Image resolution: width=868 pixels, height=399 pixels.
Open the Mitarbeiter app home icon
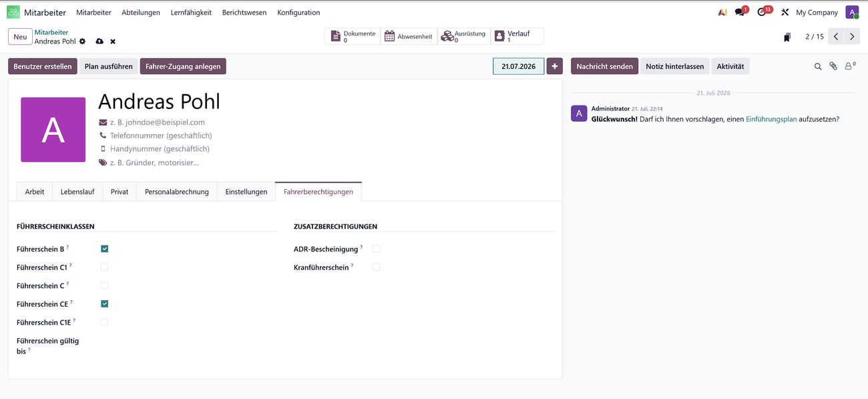(x=13, y=12)
